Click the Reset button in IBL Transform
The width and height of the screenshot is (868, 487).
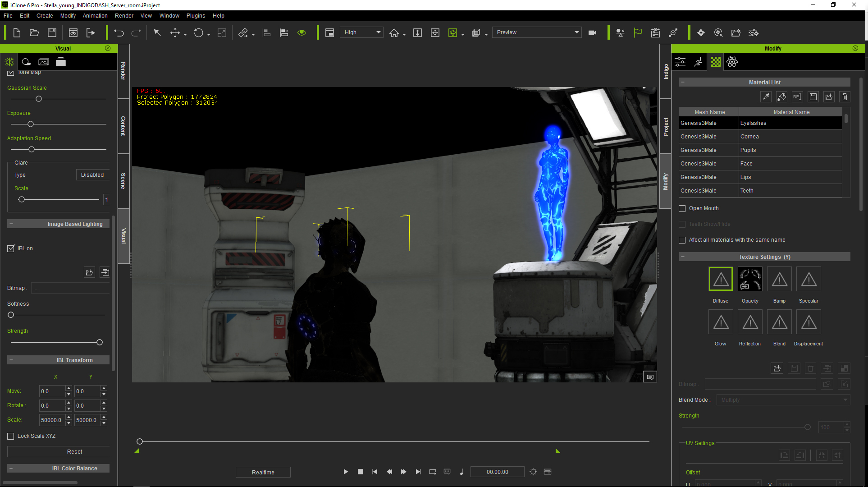[x=59, y=451]
